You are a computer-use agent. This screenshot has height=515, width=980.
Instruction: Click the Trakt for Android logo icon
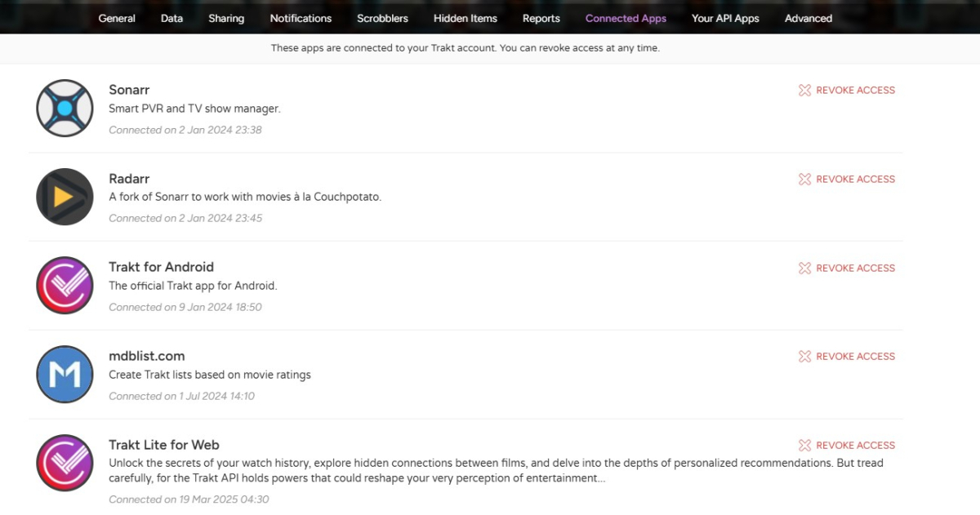[x=65, y=286]
